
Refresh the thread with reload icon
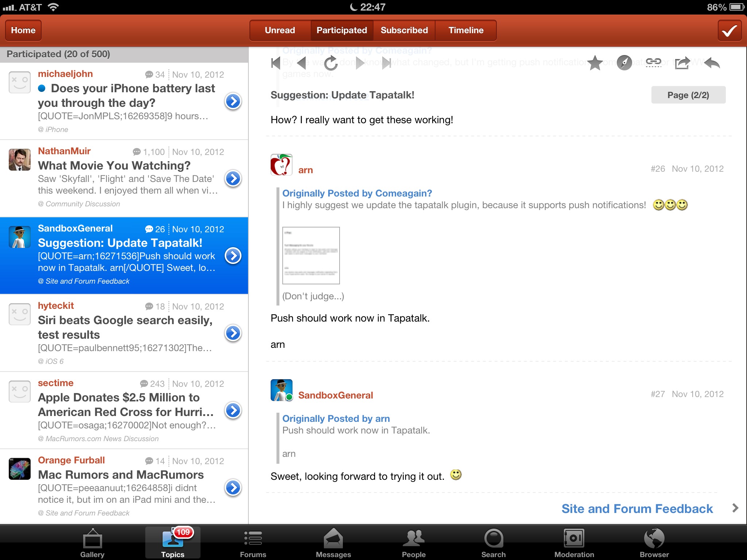coord(331,63)
